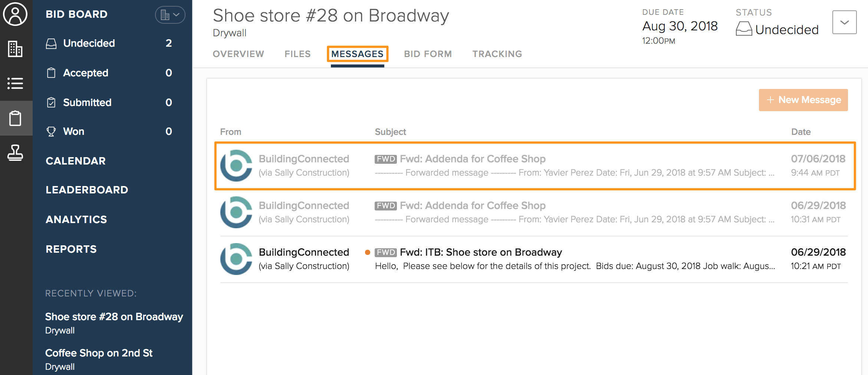This screenshot has width=868, height=375.
Task: Go to the Bid Form tab
Action: (x=428, y=54)
